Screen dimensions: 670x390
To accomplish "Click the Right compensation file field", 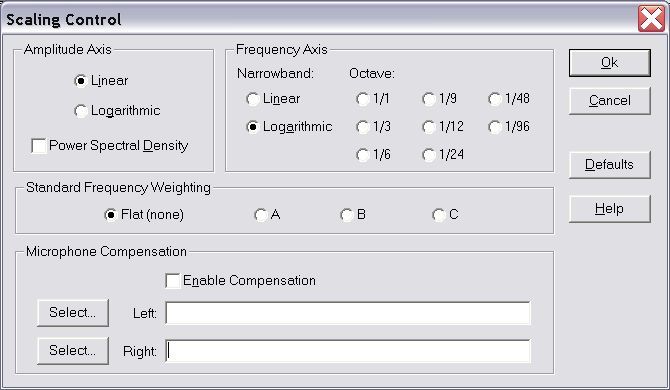I will pyautogui.click(x=348, y=351).
